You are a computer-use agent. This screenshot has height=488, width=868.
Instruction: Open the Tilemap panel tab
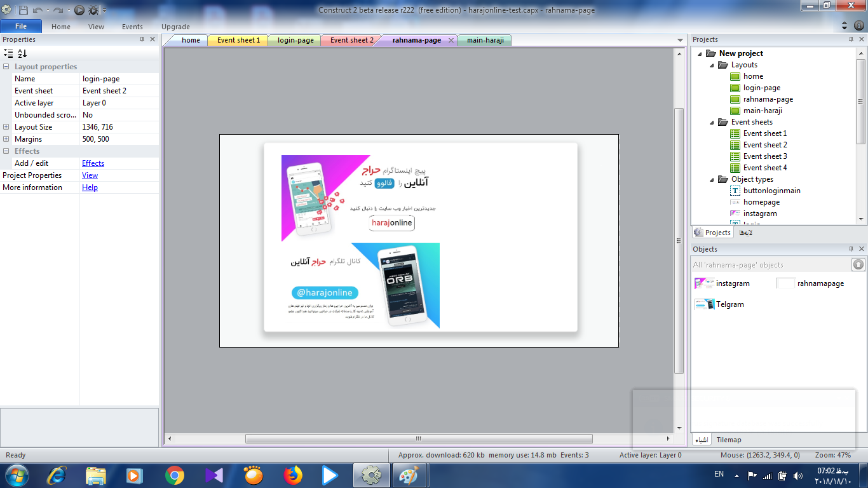(x=729, y=440)
